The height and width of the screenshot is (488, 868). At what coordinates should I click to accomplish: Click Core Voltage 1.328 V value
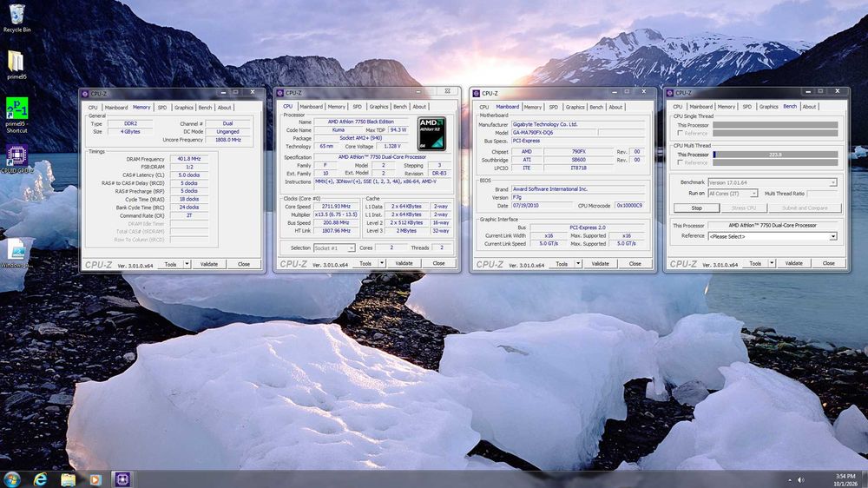tap(391, 146)
